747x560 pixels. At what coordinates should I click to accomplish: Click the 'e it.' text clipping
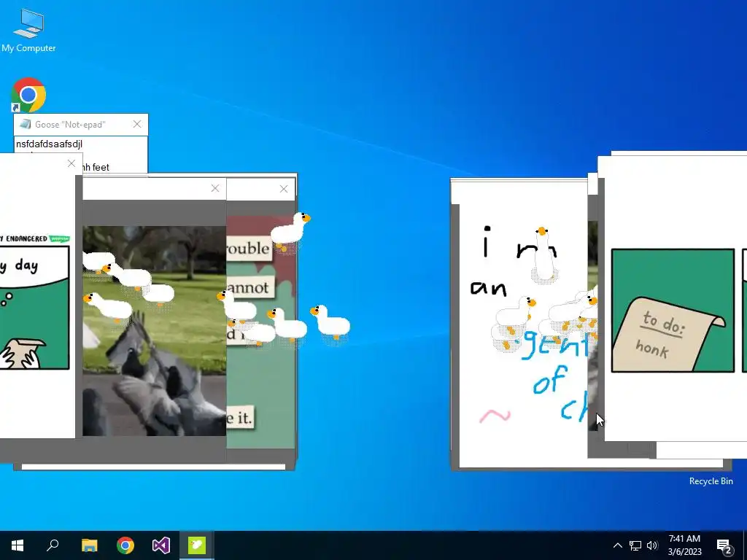[x=240, y=417]
